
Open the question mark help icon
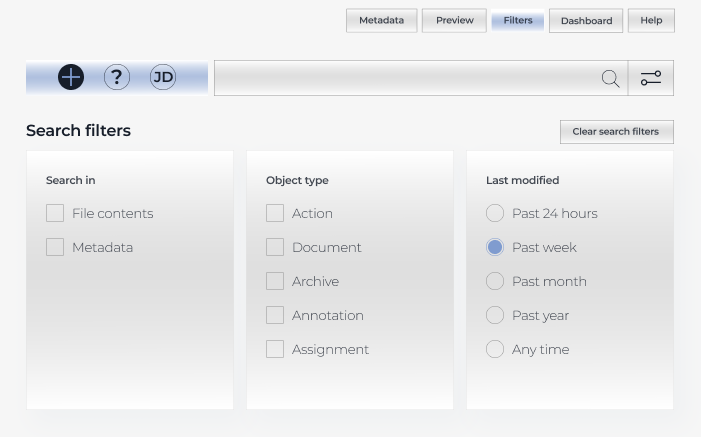(x=117, y=77)
